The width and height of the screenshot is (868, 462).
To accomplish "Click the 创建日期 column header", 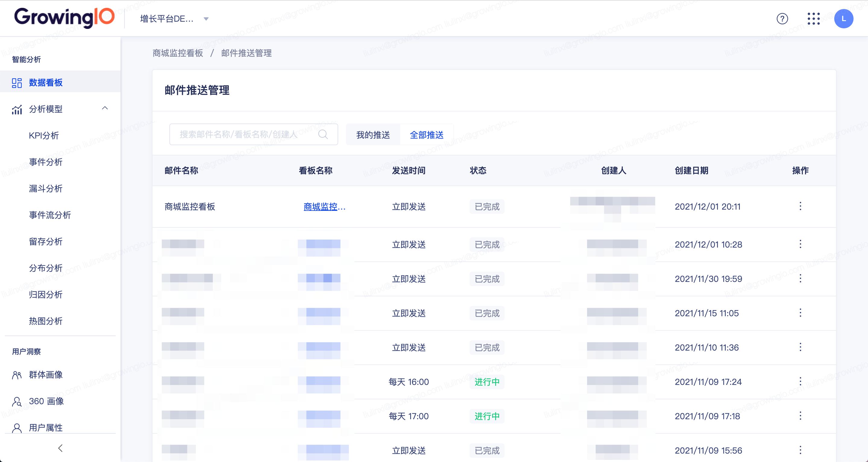I will click(691, 171).
